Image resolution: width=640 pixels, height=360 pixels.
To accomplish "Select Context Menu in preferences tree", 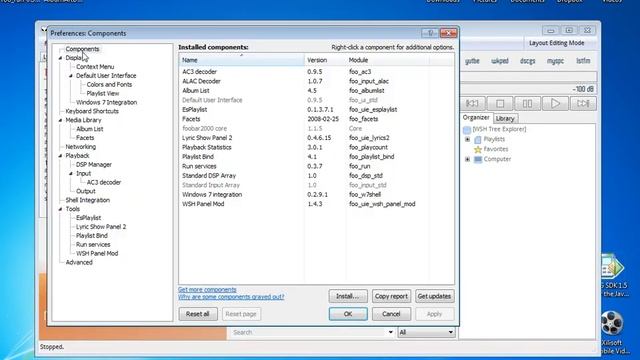I will coord(95,67).
